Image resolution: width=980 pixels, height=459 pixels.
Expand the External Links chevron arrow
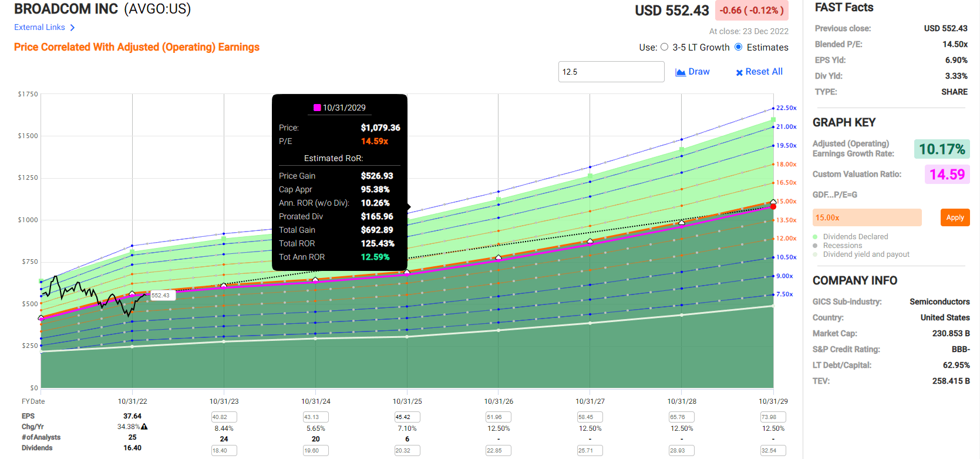click(x=72, y=28)
